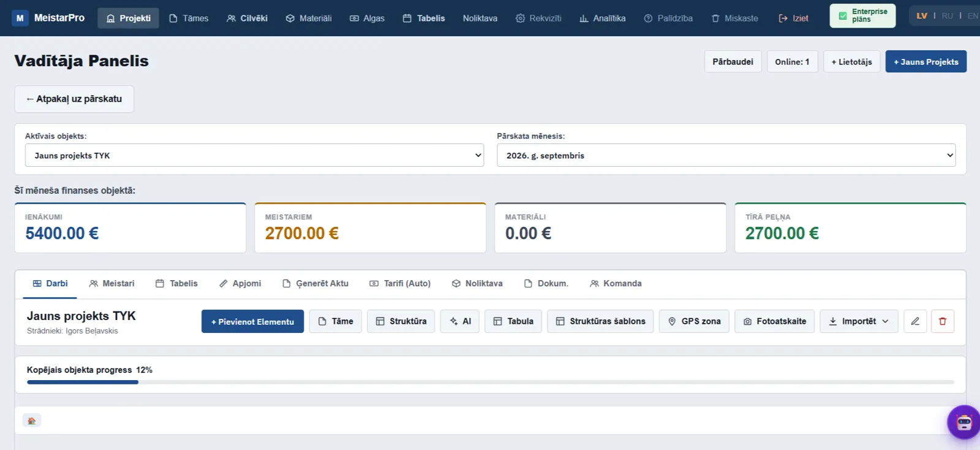Click the pencil edit project icon
The width and height of the screenshot is (980, 450).
point(915,321)
